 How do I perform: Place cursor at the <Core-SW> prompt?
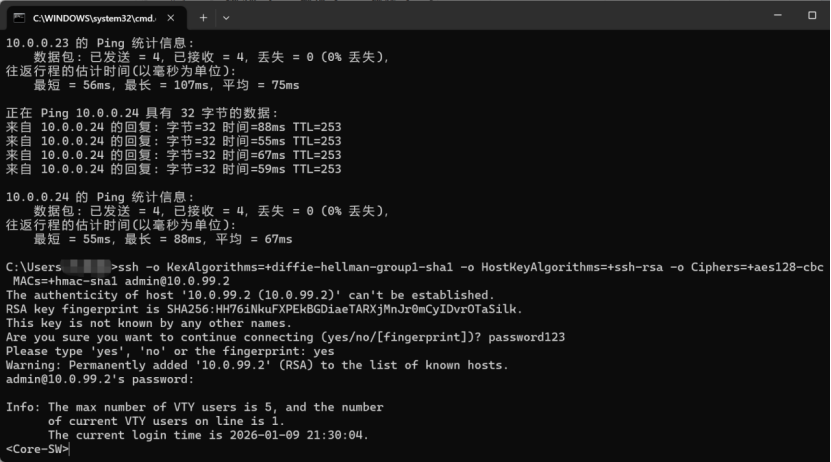tap(38, 449)
